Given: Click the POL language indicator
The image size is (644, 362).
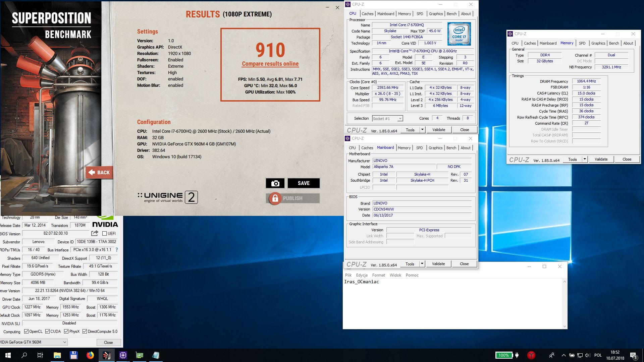Looking at the screenshot, I should tap(598, 355).
